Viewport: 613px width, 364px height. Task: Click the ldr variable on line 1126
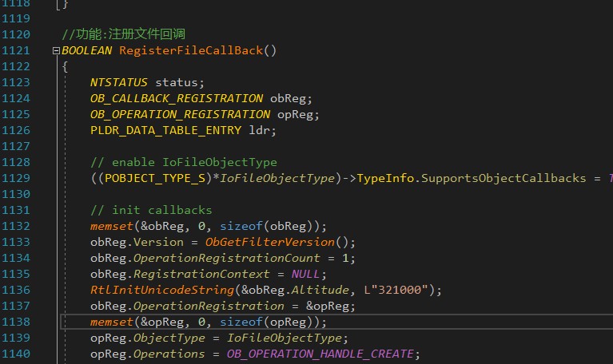[x=259, y=130]
